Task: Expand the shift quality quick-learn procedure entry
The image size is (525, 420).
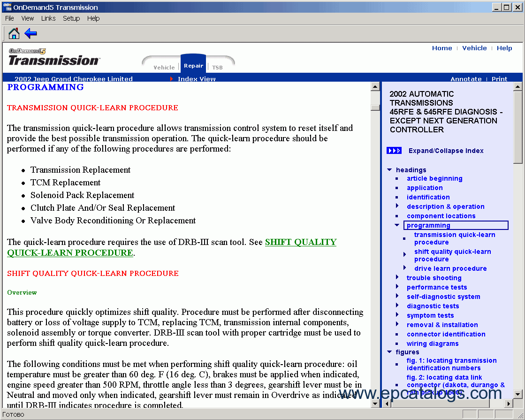Action: tap(405, 254)
